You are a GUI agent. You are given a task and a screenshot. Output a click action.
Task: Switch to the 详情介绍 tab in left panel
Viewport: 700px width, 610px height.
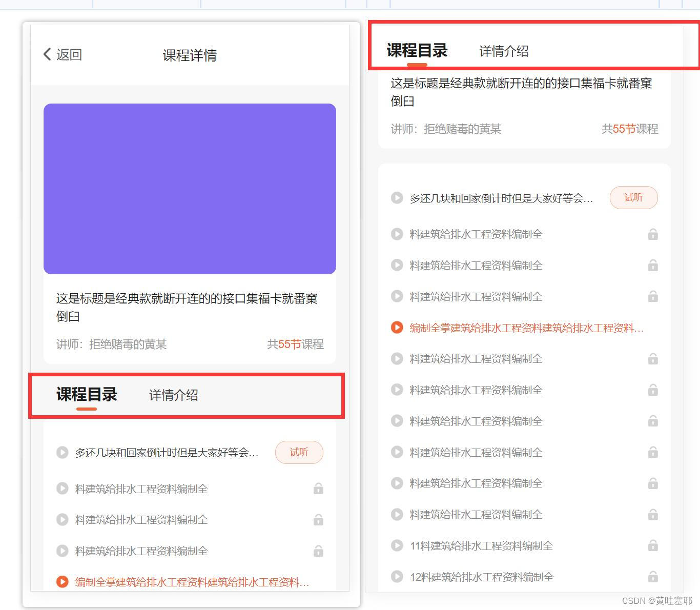coord(173,395)
